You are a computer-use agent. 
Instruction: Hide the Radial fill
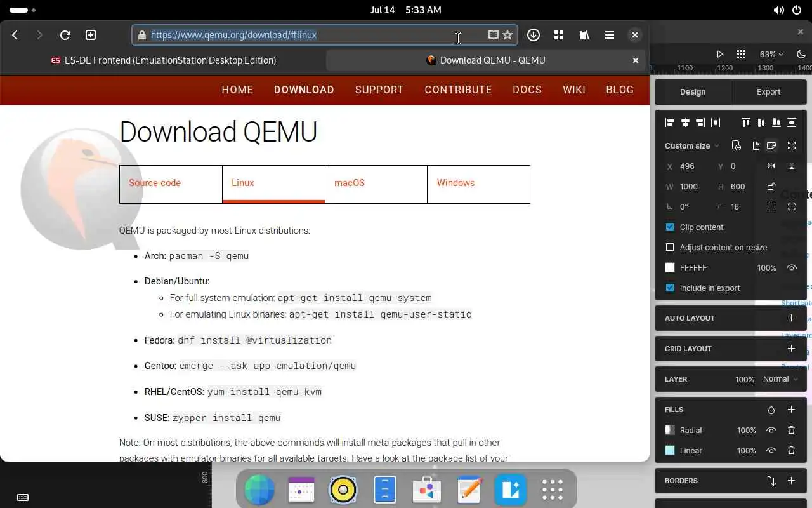click(x=771, y=430)
